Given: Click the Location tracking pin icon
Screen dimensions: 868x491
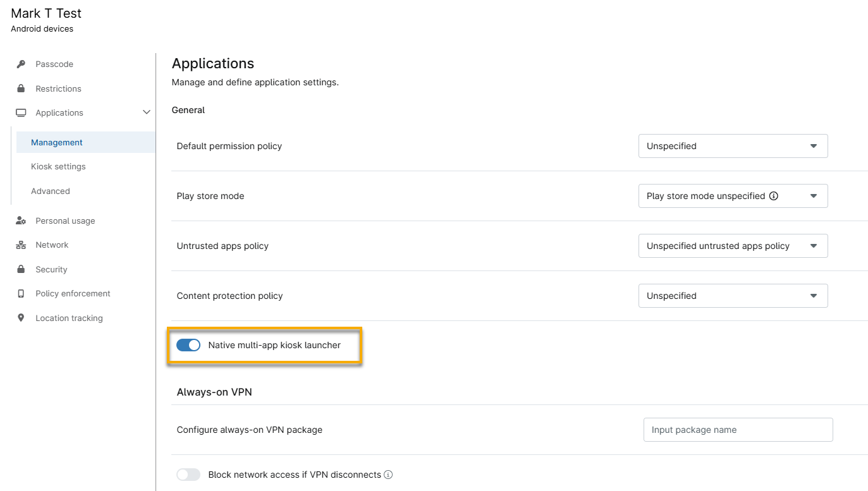Looking at the screenshot, I should pos(21,318).
